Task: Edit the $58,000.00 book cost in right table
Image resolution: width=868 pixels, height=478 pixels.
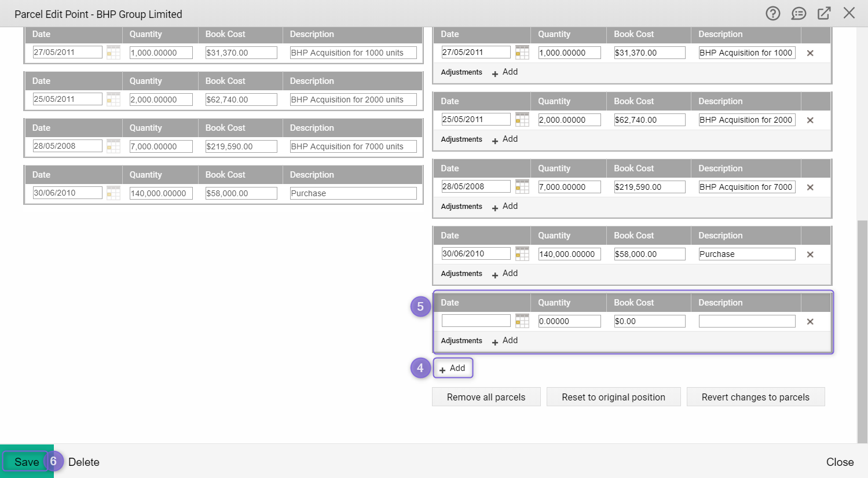Action: [x=650, y=254]
